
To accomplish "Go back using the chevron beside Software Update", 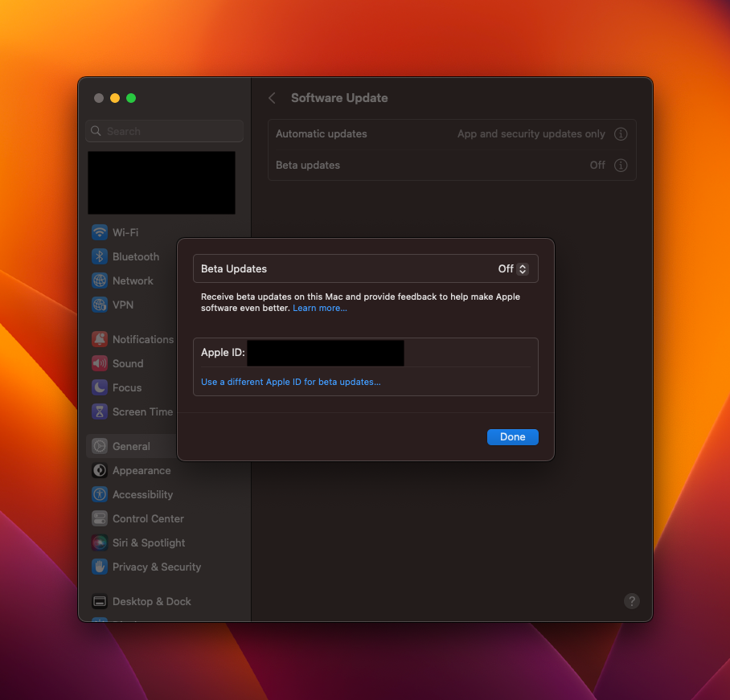I will [273, 98].
